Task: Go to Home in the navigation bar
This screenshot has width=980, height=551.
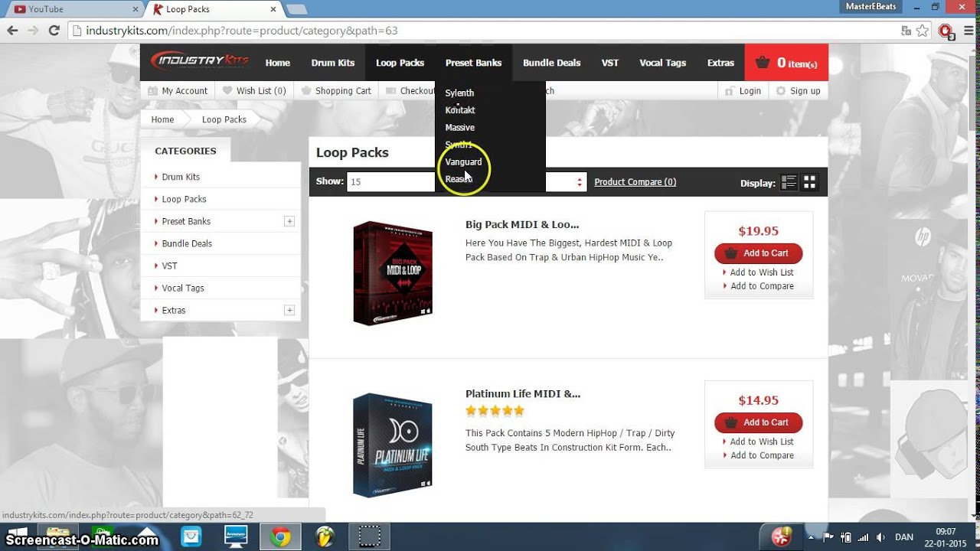Action: (x=277, y=63)
